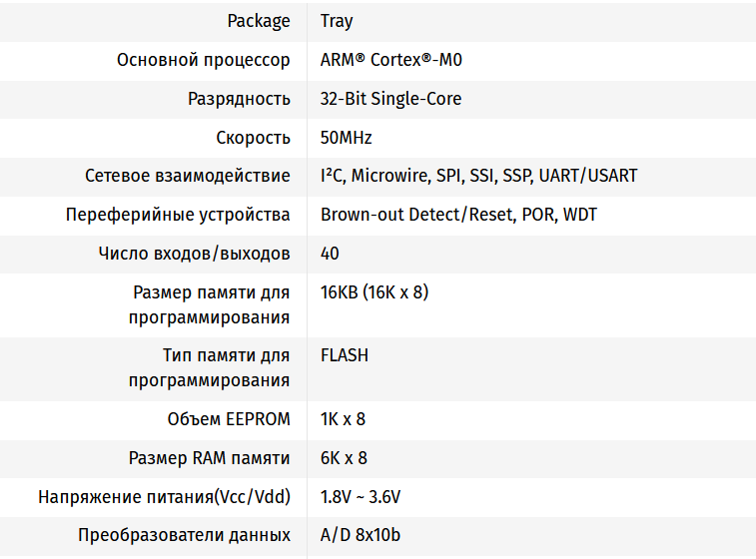
Task: Select the "50MHz" speed value
Action: pos(347,138)
